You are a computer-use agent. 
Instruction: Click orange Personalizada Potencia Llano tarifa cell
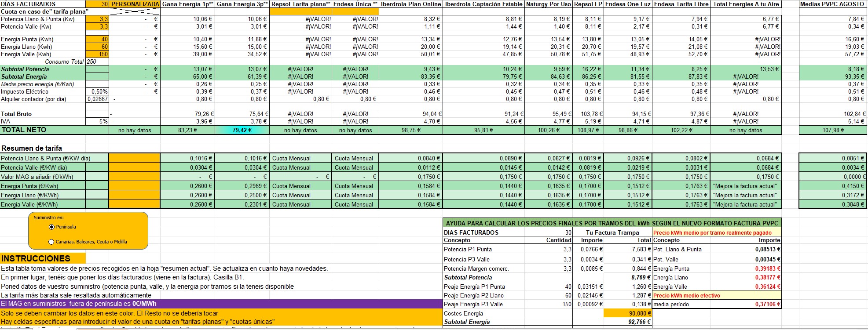pyautogui.click(x=135, y=158)
